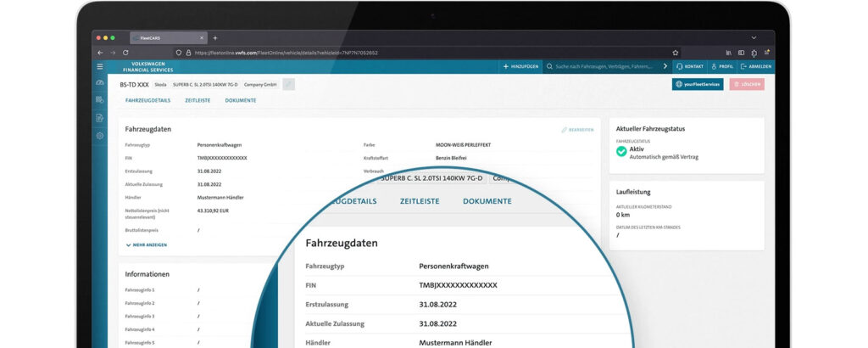The width and height of the screenshot is (868, 348).
Task: Switch to the small FAHRZEUGDETAILS tab under BS-TD XXX
Action: (x=147, y=100)
